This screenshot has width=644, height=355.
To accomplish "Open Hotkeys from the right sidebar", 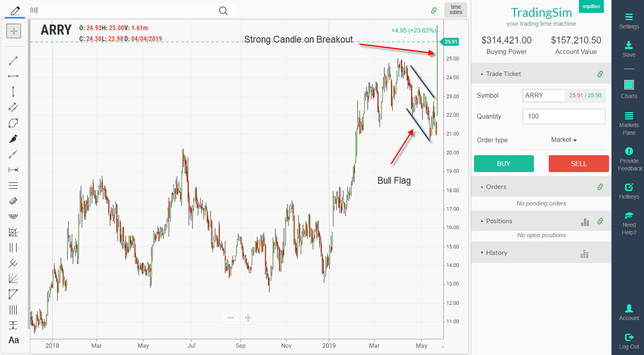I will click(629, 191).
